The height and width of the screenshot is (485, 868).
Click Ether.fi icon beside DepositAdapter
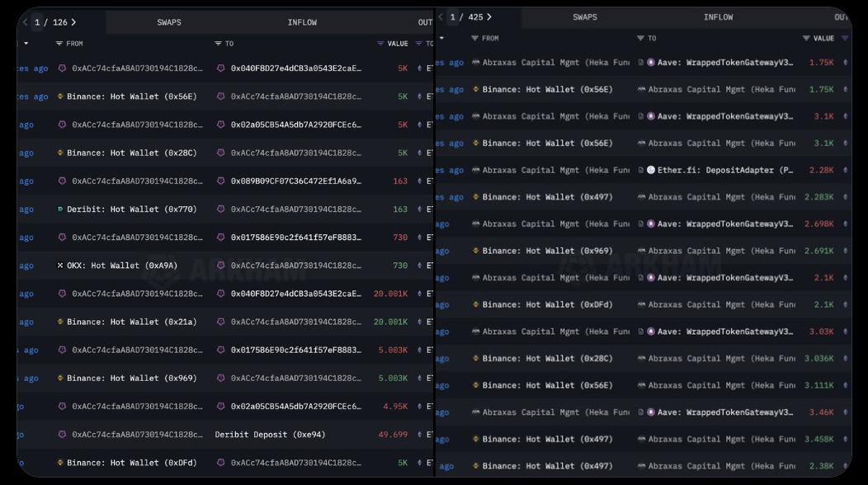[x=651, y=170]
